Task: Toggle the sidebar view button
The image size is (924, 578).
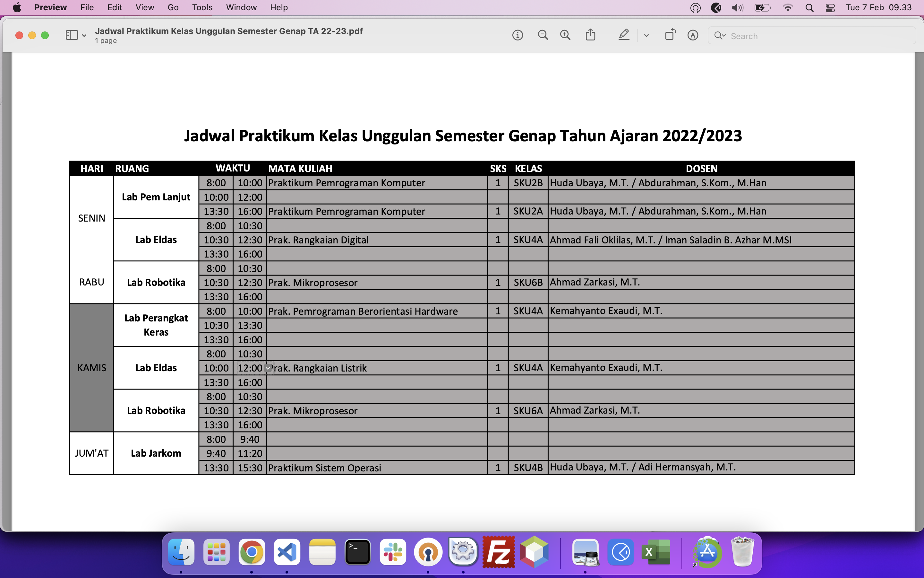Action: pyautogui.click(x=72, y=35)
